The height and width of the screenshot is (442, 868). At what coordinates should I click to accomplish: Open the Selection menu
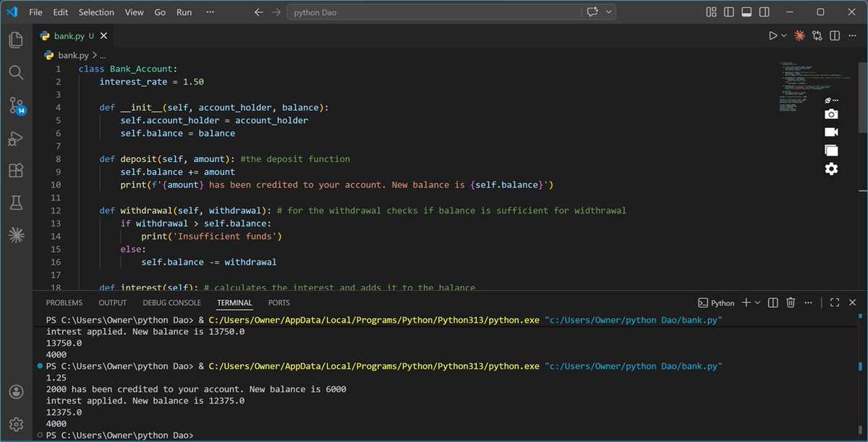pos(96,12)
